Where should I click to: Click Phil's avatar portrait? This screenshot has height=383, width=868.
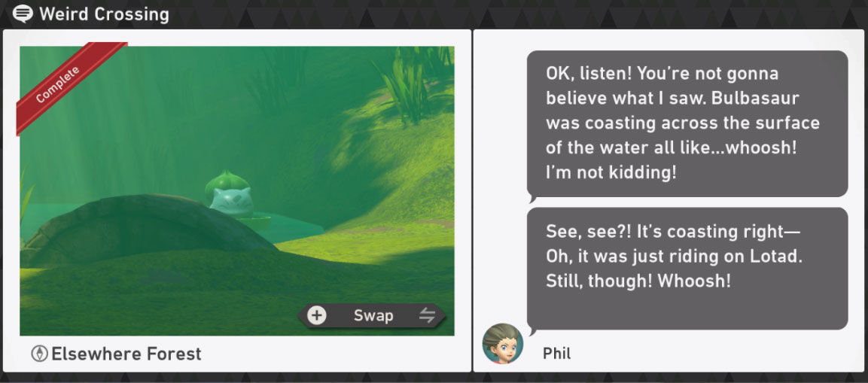503,344
